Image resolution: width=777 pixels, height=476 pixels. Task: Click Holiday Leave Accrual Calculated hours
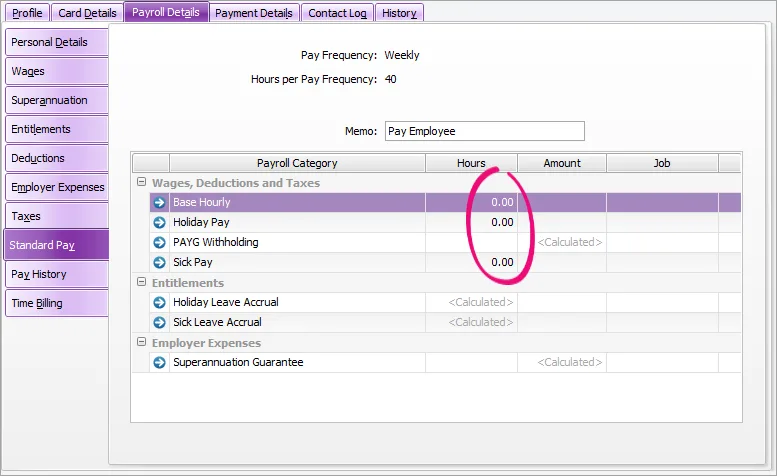[x=471, y=302]
